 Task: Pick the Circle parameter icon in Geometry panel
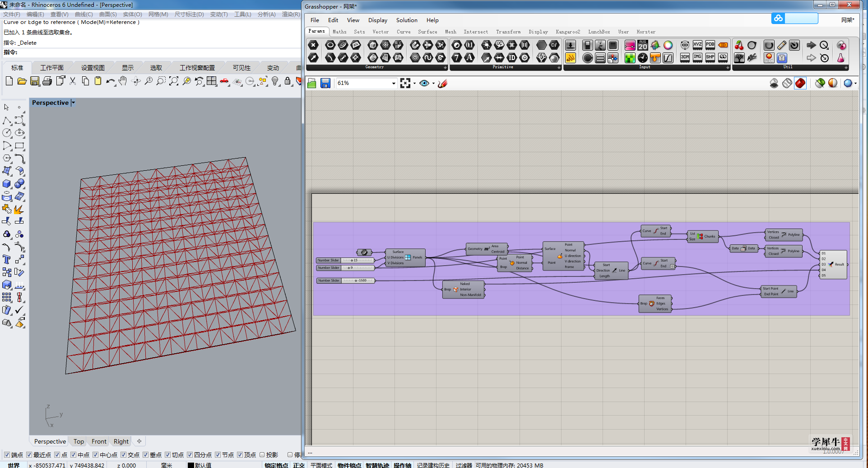330,45
